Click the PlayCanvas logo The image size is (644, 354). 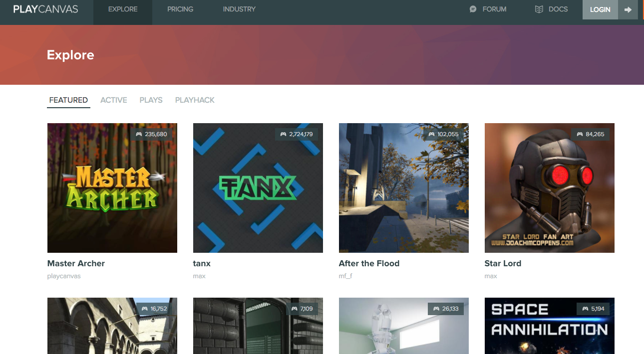tap(45, 9)
